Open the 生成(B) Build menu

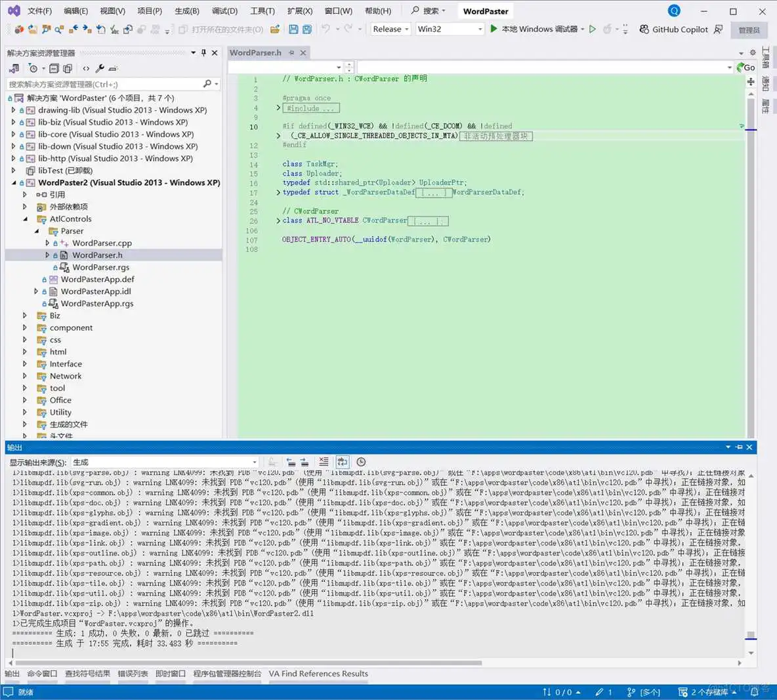(186, 11)
